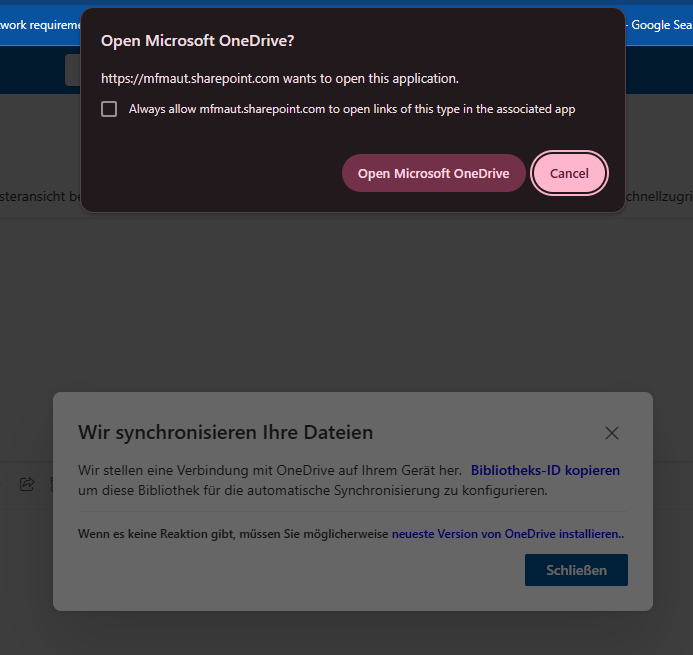The height and width of the screenshot is (655, 693).
Task: Click the Schließen button
Action: pyautogui.click(x=576, y=570)
